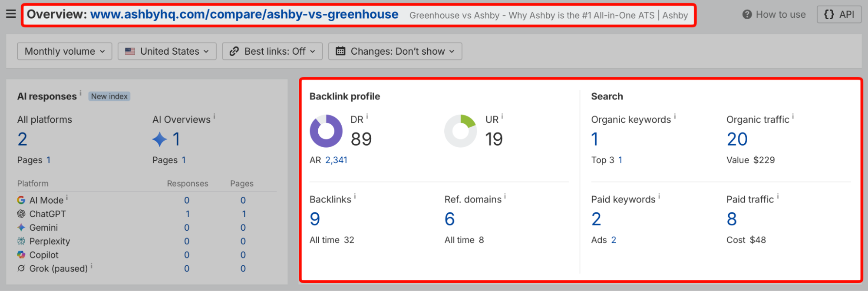Click the Perplexity logo icon
This screenshot has width=868, height=291.
(21, 241)
